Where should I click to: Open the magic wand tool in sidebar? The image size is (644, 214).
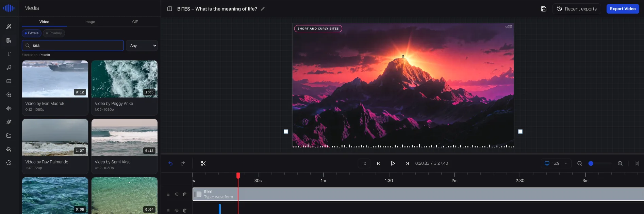[x=9, y=27]
